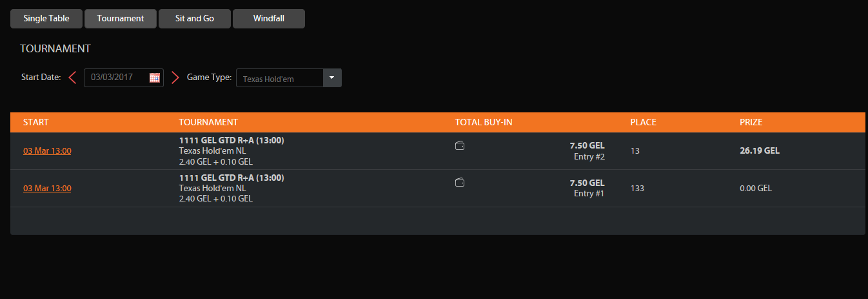Select the 26.19 GEL prize value

[760, 151]
